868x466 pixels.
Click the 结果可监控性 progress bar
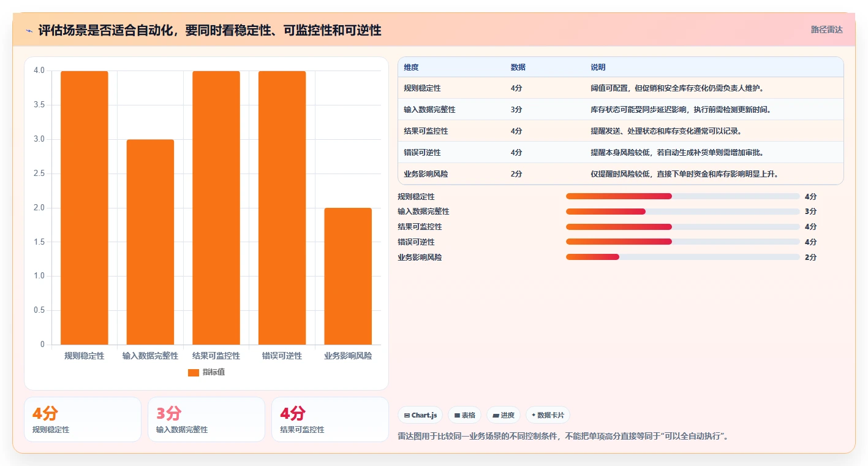click(x=683, y=227)
